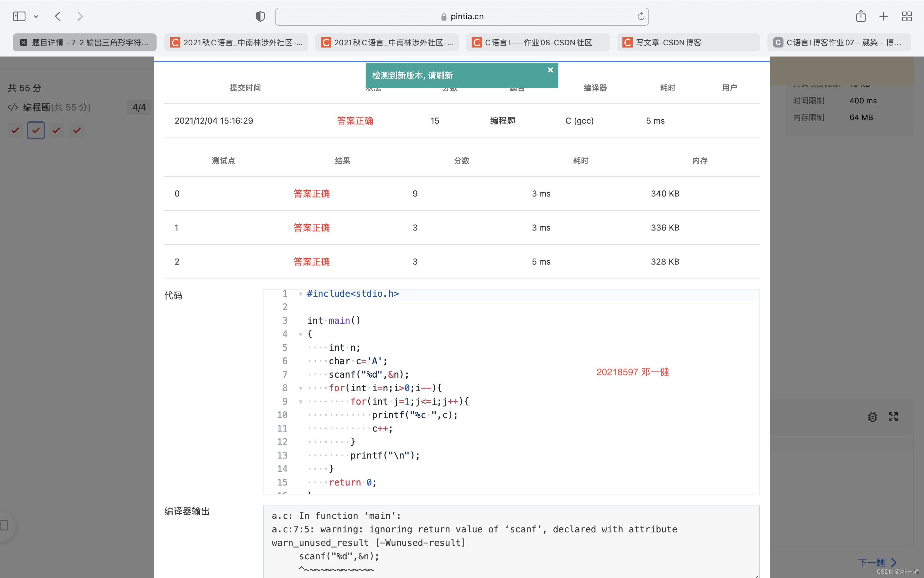Image resolution: width=924 pixels, height=578 pixels.
Task: Open the 编程题(共 55 分) section
Action: click(57, 108)
